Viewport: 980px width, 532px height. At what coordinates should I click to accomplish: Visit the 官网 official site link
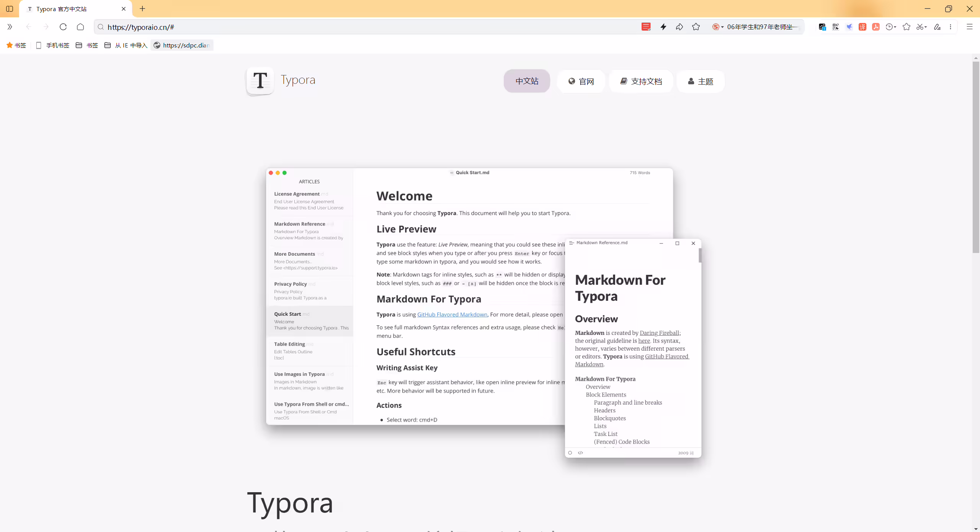coord(581,81)
